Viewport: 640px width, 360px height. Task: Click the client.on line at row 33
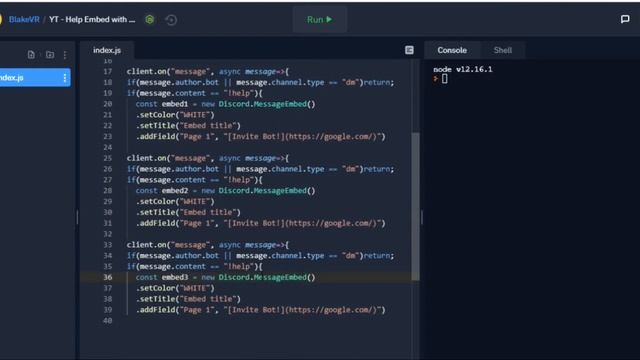point(208,244)
